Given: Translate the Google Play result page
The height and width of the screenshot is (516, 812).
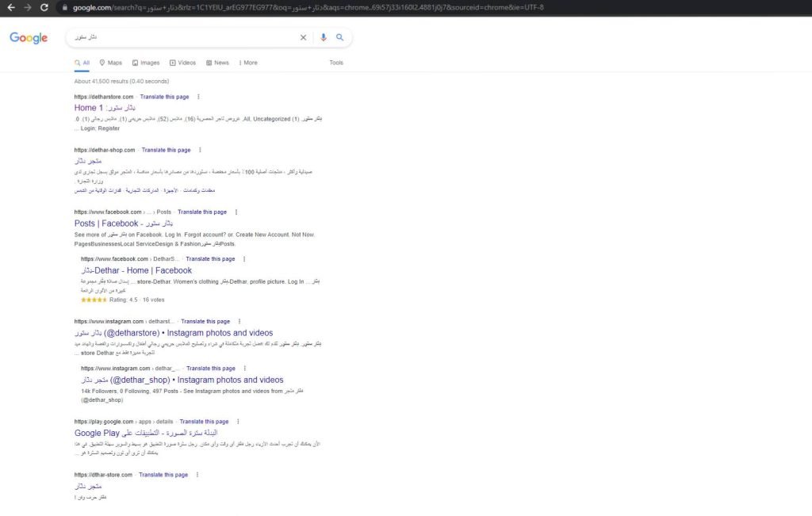Looking at the screenshot, I should (204, 422).
